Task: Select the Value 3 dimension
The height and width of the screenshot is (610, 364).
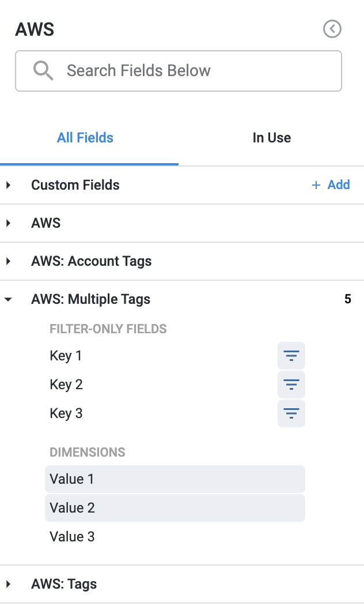Action: coord(73,537)
